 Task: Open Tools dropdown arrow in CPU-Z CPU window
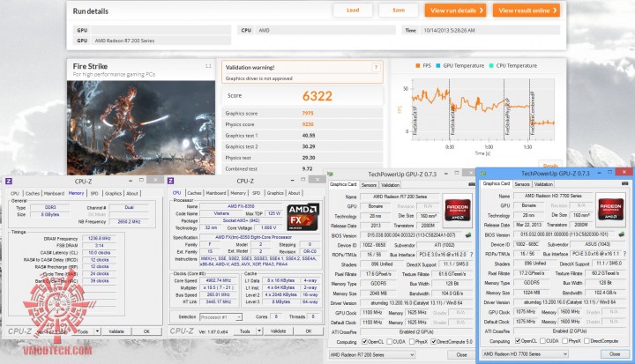click(x=259, y=331)
